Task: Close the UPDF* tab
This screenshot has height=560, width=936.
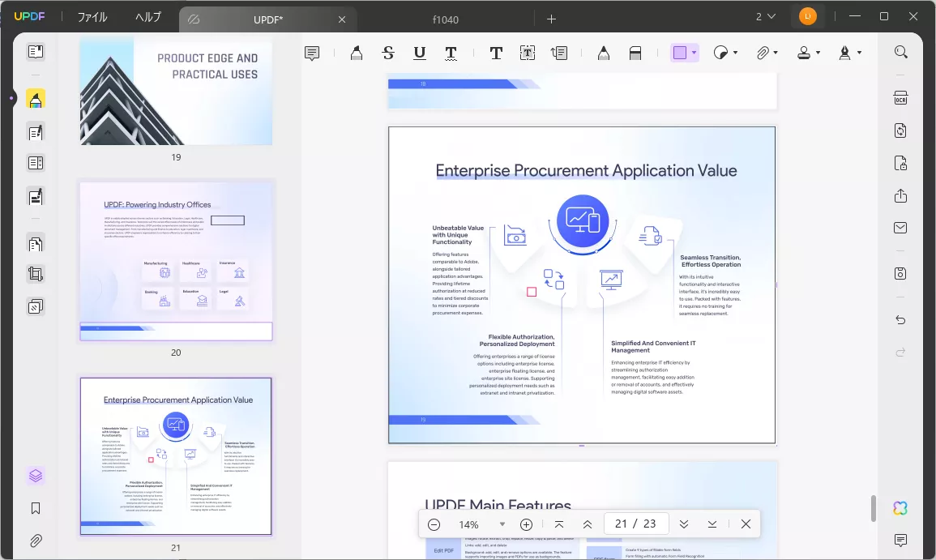Action: [342, 19]
